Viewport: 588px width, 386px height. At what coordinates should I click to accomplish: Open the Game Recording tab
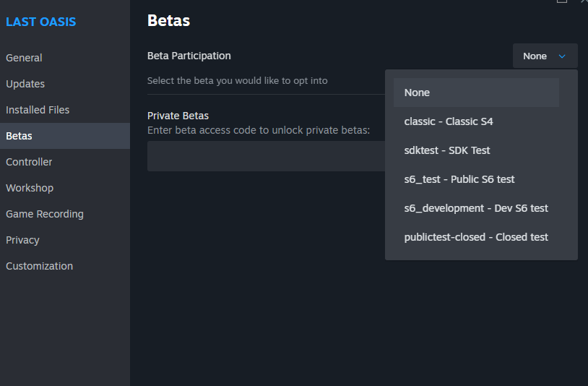(x=65, y=214)
